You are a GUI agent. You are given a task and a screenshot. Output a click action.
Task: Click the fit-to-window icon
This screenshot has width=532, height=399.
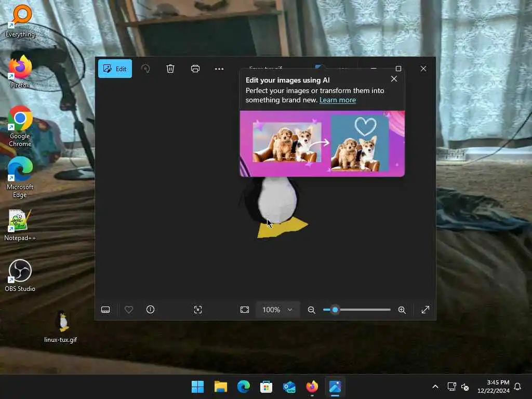pyautogui.click(x=245, y=310)
